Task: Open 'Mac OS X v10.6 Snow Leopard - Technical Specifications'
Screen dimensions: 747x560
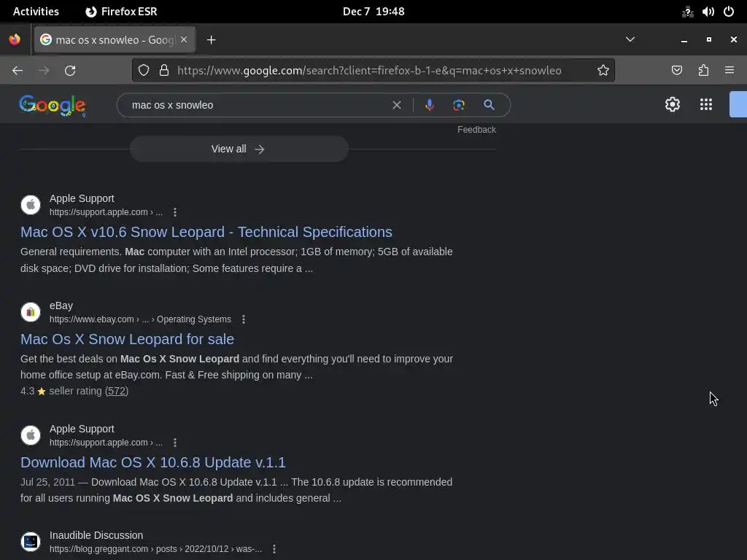Action: click(x=206, y=232)
